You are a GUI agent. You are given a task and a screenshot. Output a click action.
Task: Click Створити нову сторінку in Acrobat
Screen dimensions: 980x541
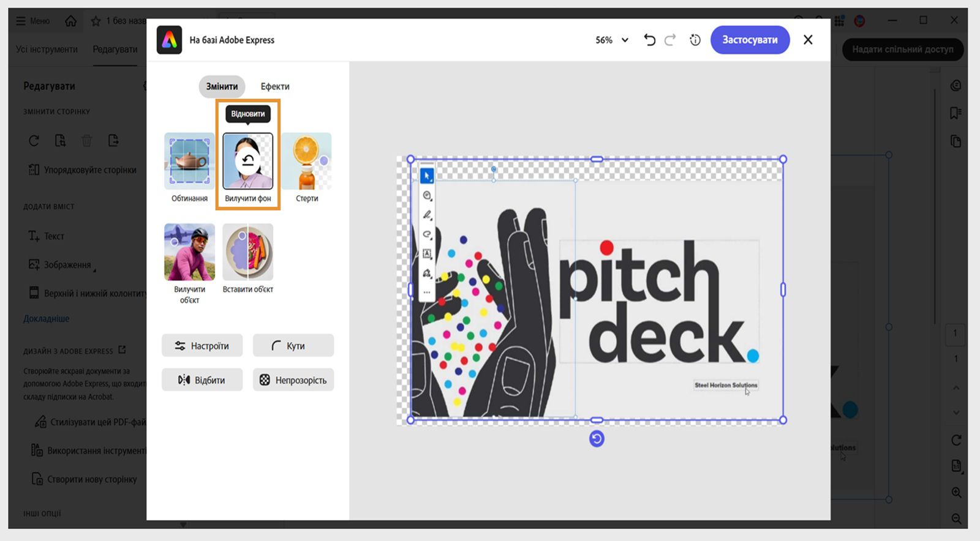(x=85, y=479)
